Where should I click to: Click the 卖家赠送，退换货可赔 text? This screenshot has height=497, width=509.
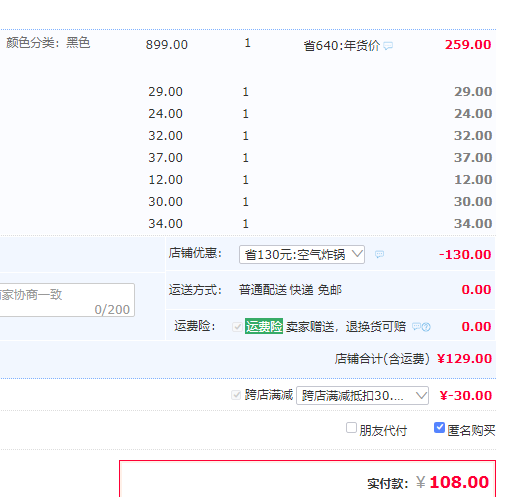(x=346, y=327)
